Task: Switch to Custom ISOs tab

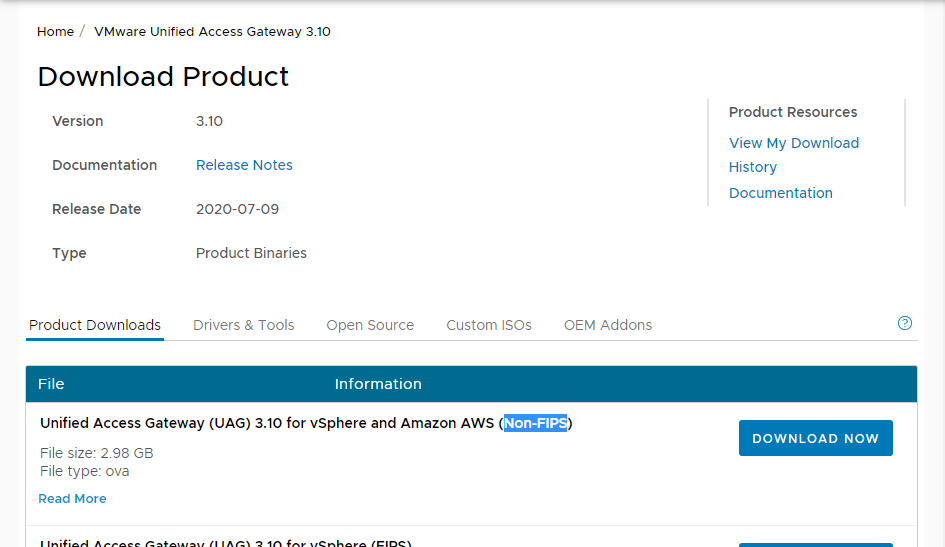Action: (x=489, y=325)
